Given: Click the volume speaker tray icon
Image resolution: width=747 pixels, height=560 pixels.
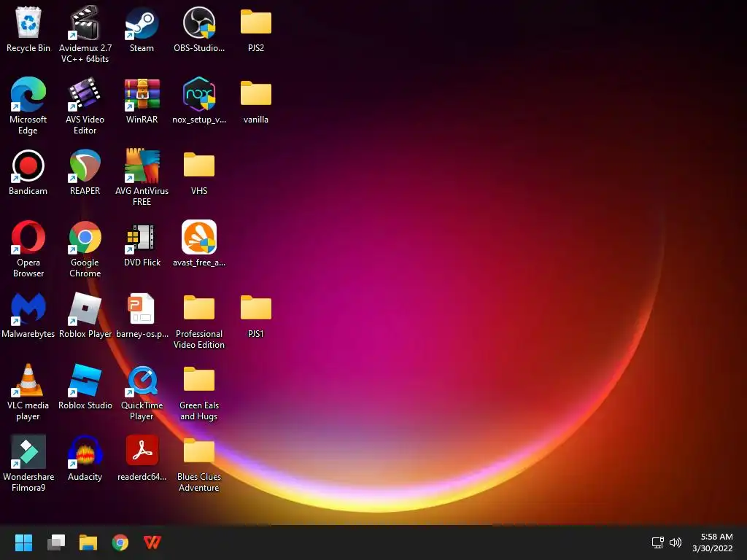Looking at the screenshot, I should pyautogui.click(x=675, y=542).
